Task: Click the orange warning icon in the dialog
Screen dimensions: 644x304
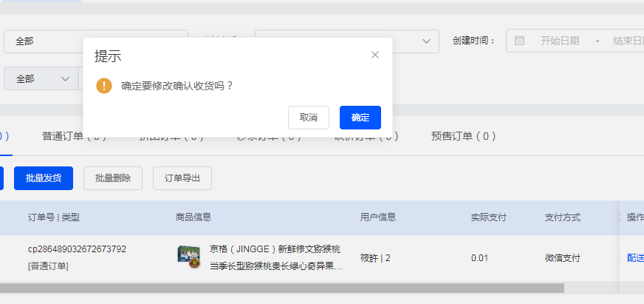Action: coord(104,86)
